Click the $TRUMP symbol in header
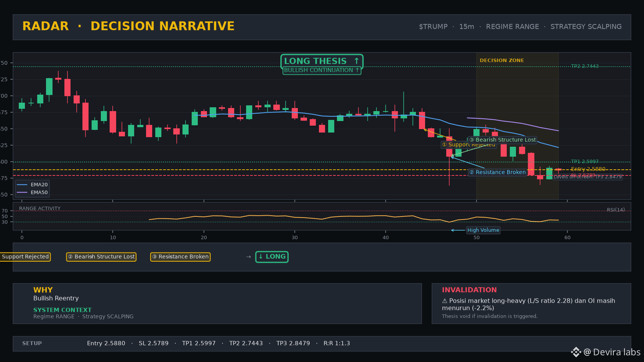 [433, 27]
